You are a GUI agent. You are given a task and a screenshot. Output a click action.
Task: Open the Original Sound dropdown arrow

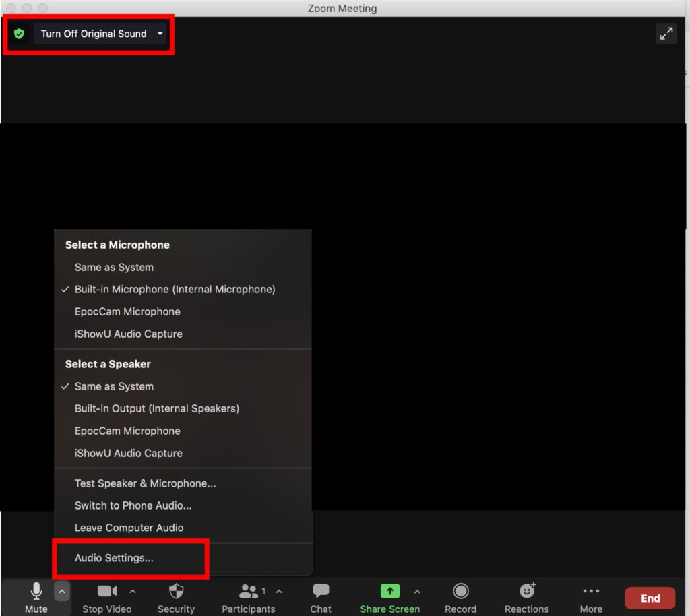coord(160,34)
